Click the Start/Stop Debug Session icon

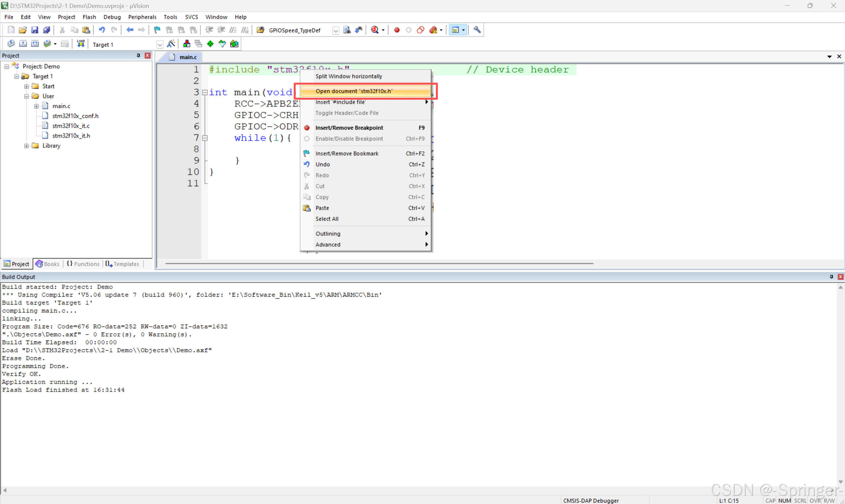375,30
